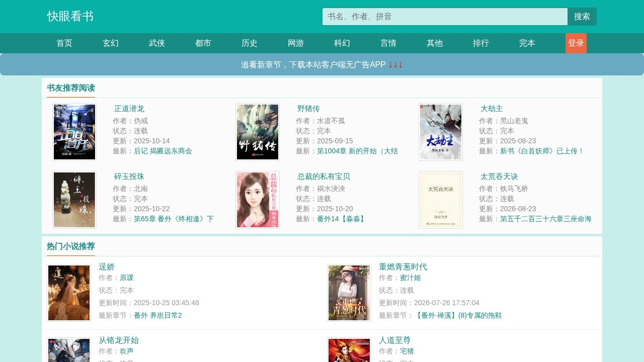Focus the book search input field
The height and width of the screenshot is (362, 644).
445,17
